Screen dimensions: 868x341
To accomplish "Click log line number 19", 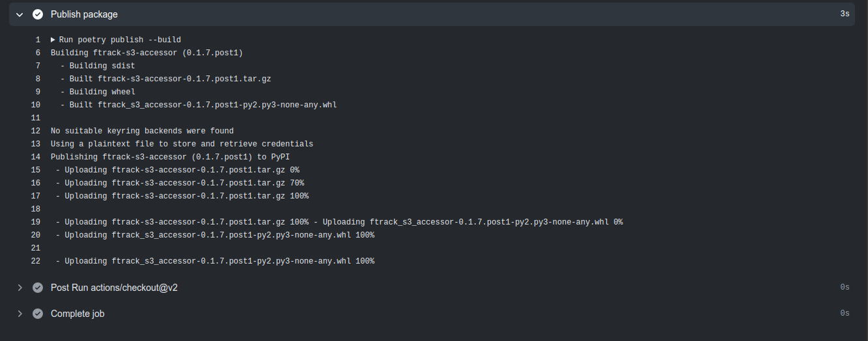I will pos(35,222).
